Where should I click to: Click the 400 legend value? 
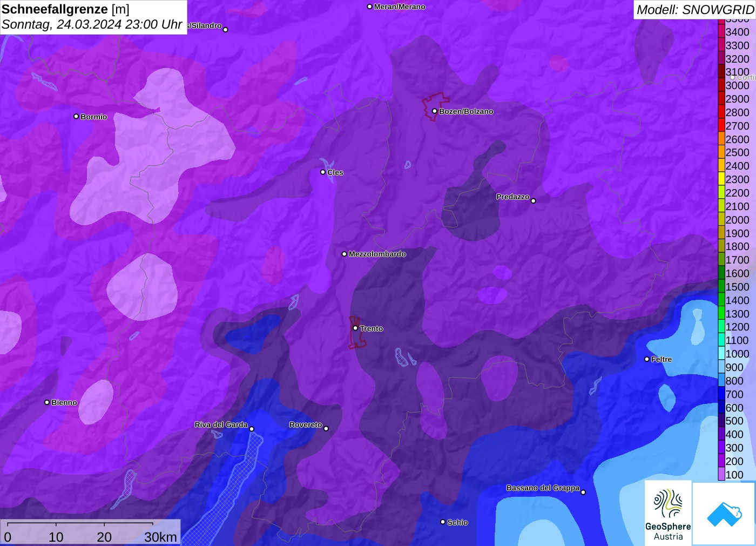(x=734, y=434)
